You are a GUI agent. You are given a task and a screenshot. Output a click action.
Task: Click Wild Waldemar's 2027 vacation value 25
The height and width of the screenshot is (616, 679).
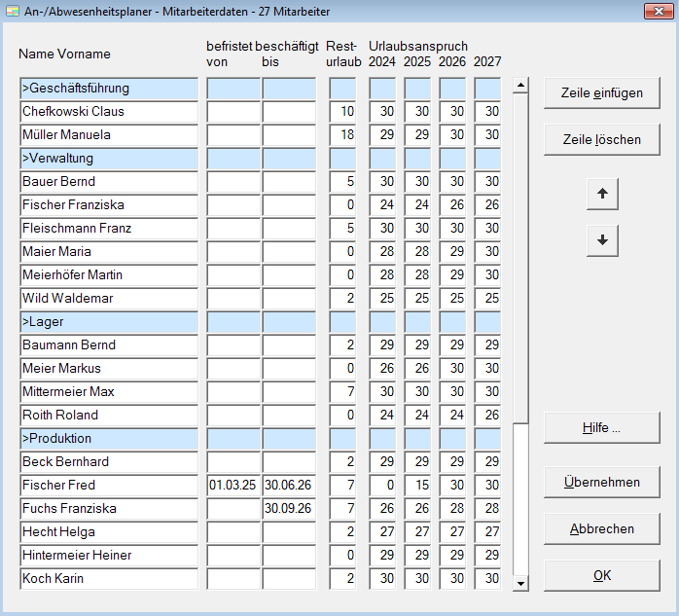[487, 299]
